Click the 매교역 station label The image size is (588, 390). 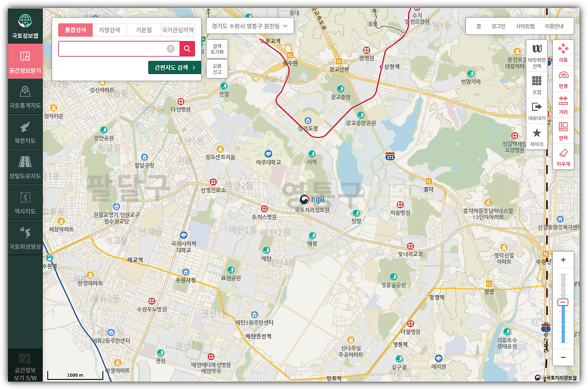click(135, 260)
